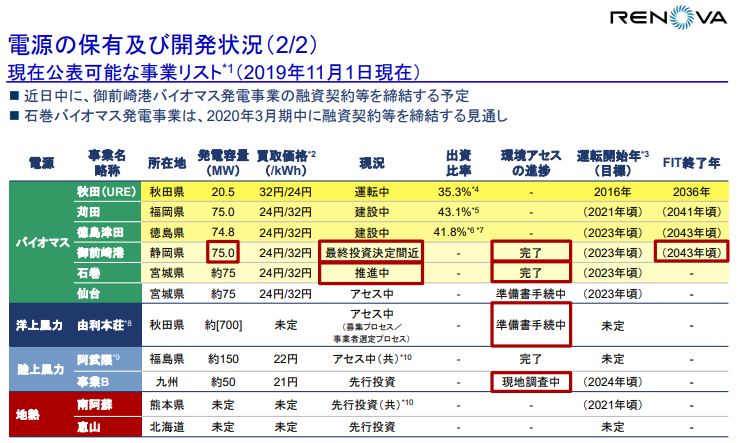Click 準備書手続中 in the 由利本荘 row
This screenshot has height=443, width=743.
[531, 325]
